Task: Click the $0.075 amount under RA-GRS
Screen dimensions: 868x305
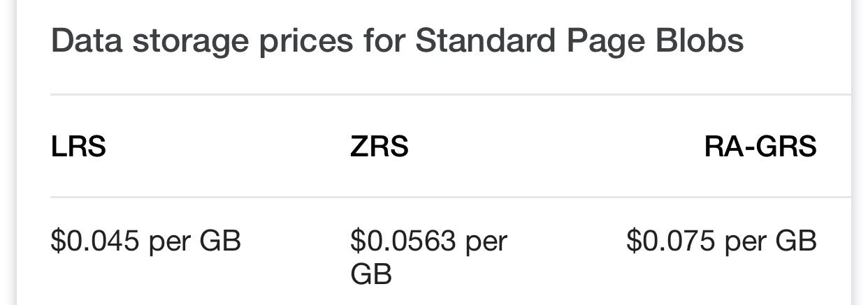Action: (x=671, y=241)
